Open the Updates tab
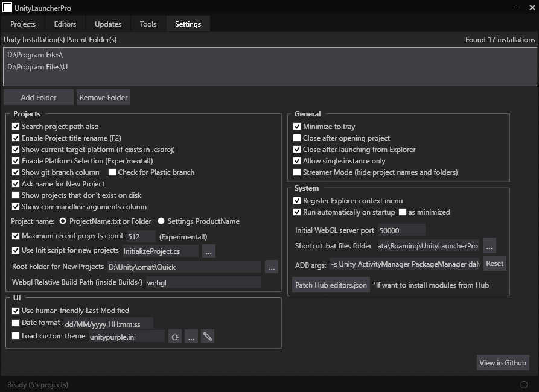This screenshot has height=392, width=539. (x=108, y=24)
